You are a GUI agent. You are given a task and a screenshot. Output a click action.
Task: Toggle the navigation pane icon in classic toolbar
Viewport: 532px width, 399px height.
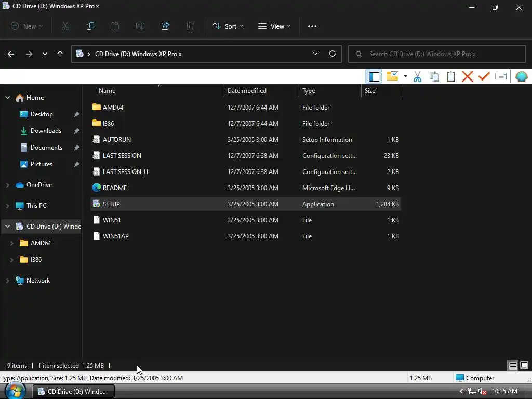(374, 77)
